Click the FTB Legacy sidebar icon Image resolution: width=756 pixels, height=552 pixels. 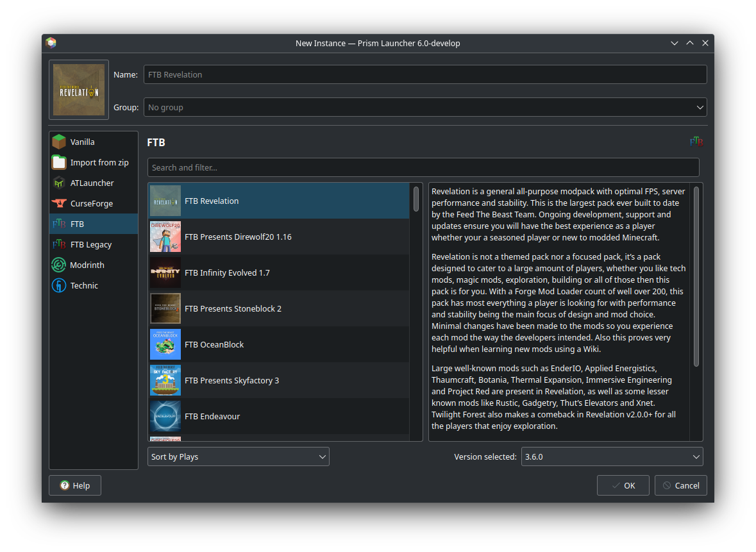pyautogui.click(x=59, y=244)
